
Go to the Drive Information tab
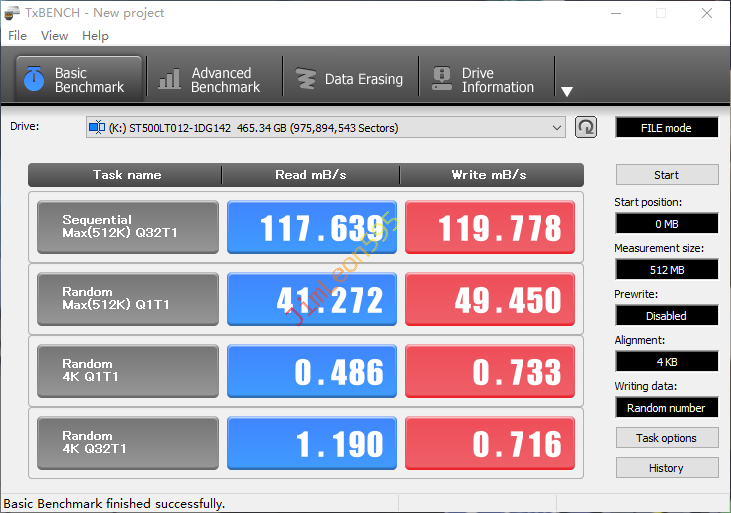point(484,80)
